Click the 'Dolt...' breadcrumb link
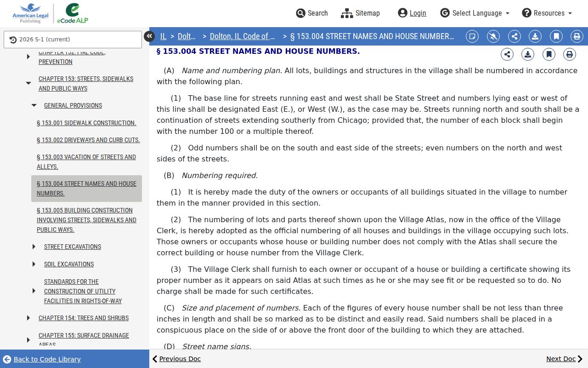588x368 pixels. [x=187, y=36]
